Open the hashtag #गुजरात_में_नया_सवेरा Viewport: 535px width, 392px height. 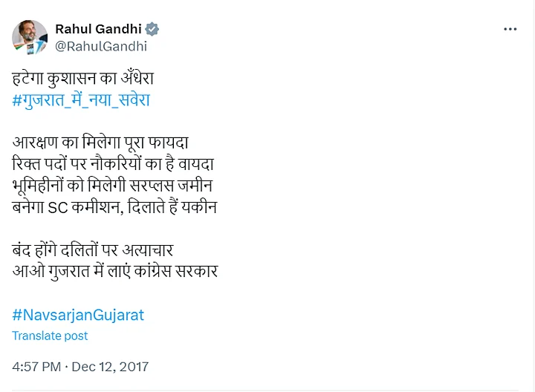pyautogui.click(x=81, y=99)
